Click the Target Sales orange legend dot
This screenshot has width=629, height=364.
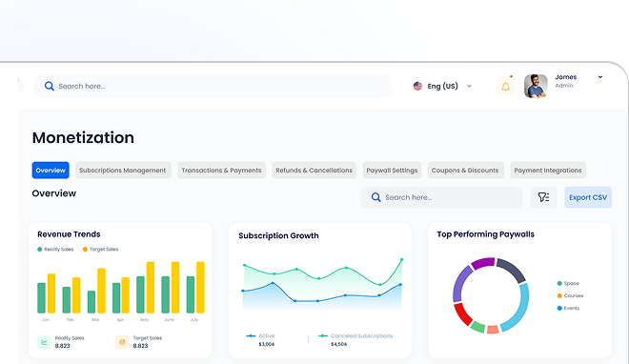coord(85,250)
